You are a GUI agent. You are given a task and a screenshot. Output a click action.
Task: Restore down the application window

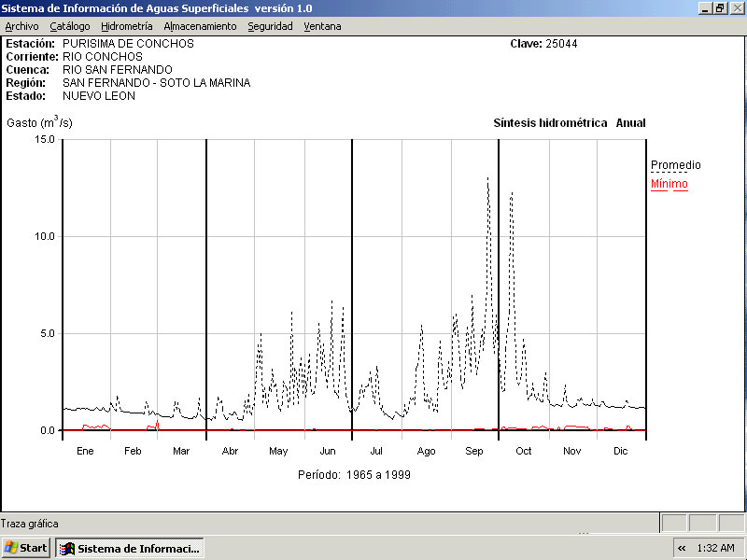tap(720, 7)
